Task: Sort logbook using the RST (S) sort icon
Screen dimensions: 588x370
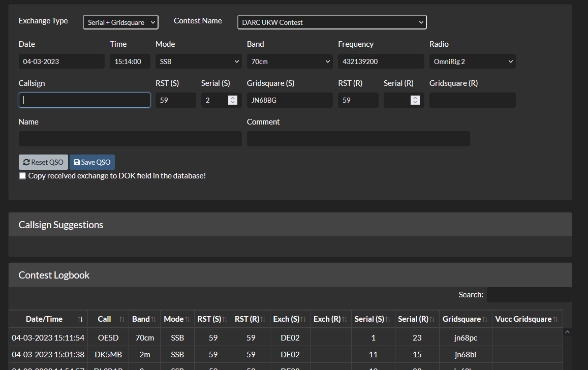Action: (224, 319)
